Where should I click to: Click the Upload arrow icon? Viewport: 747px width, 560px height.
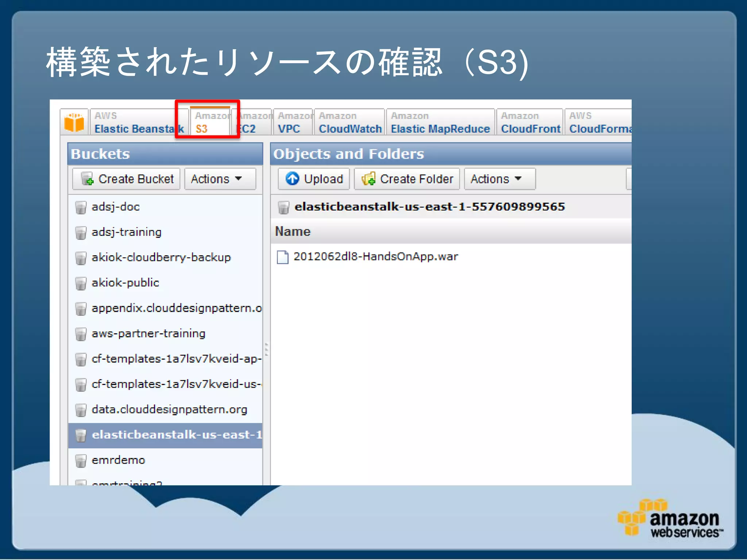[x=292, y=179]
